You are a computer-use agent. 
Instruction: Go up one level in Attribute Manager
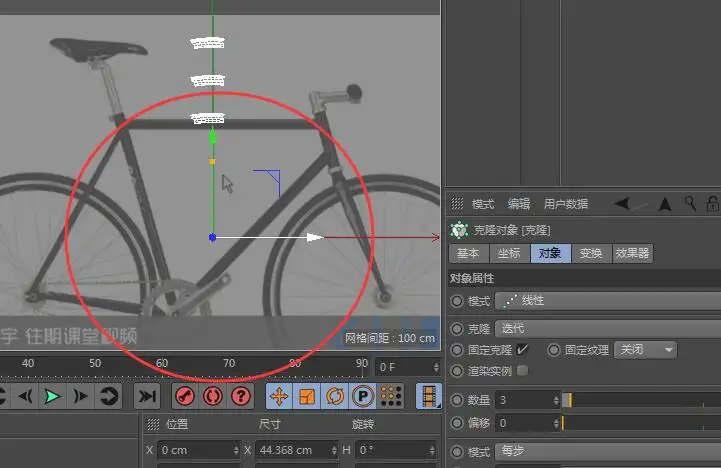point(664,204)
